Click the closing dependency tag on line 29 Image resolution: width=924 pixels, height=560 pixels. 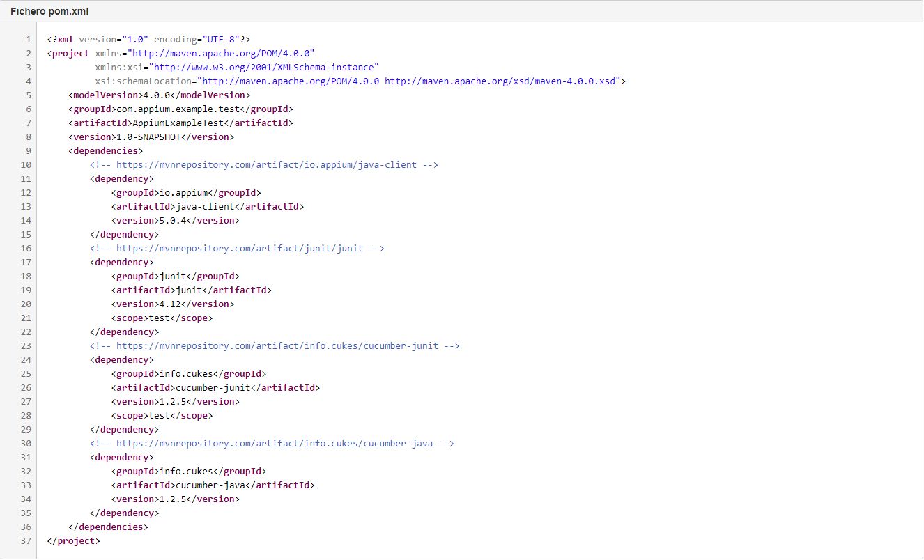tap(125, 429)
